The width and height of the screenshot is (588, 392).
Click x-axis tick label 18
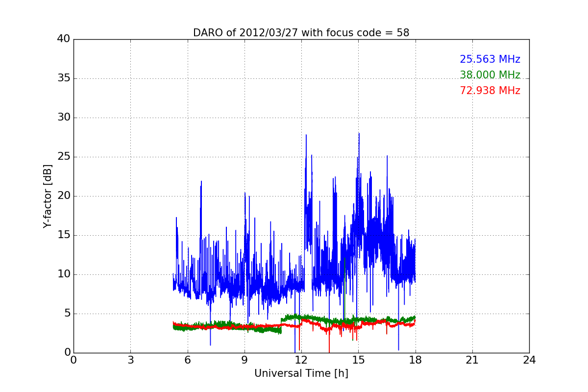[415, 360]
